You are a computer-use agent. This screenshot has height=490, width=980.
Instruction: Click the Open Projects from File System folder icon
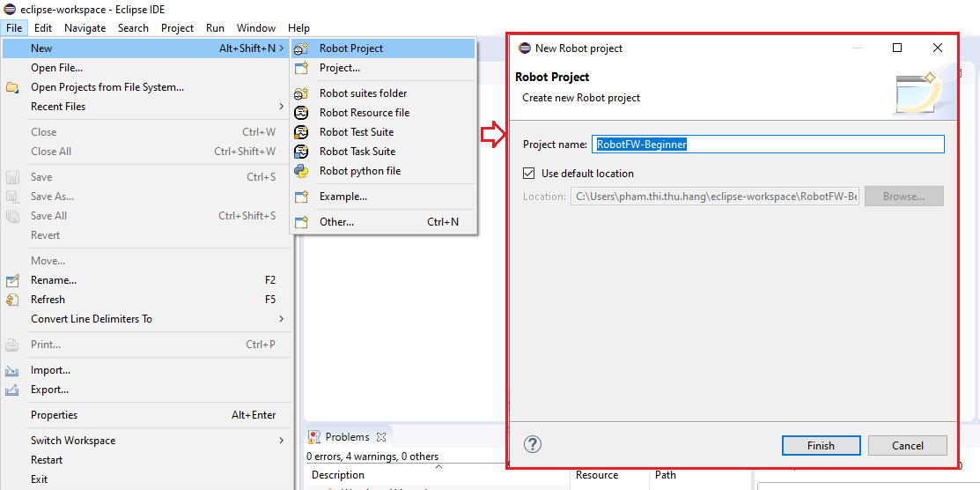point(12,87)
